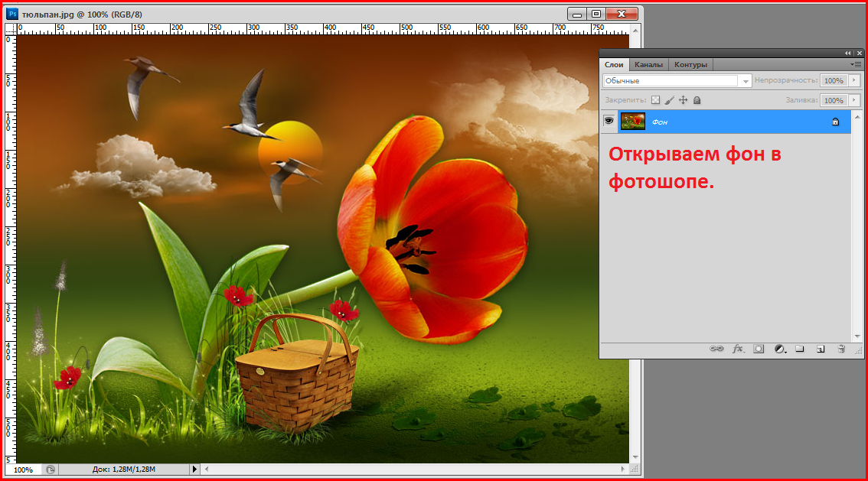This screenshot has height=481, width=868.
Task: Hide the Фон layer with eye icon
Action: [x=609, y=121]
